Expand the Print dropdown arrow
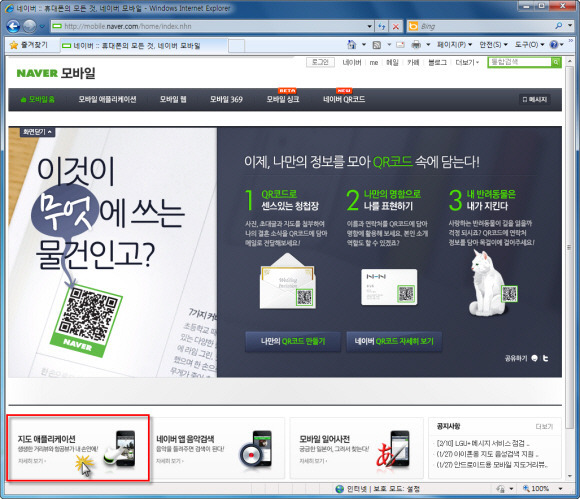Screen dimensions: 580x499 point(428,45)
